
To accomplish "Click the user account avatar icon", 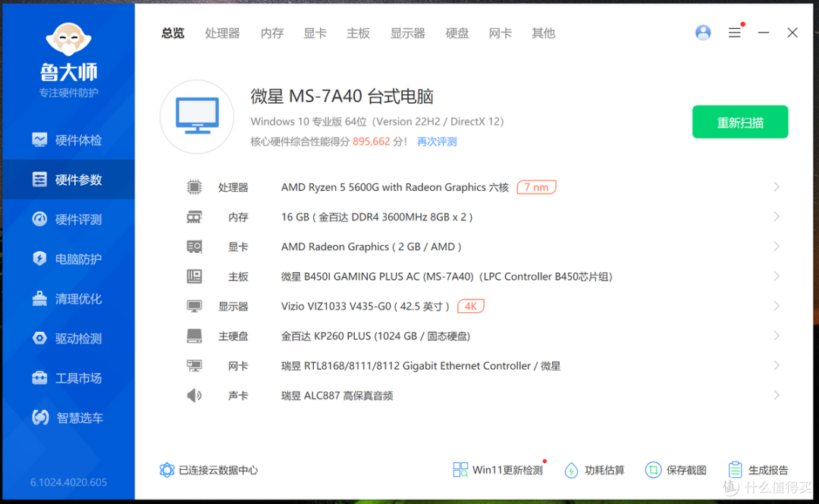I will tap(703, 33).
